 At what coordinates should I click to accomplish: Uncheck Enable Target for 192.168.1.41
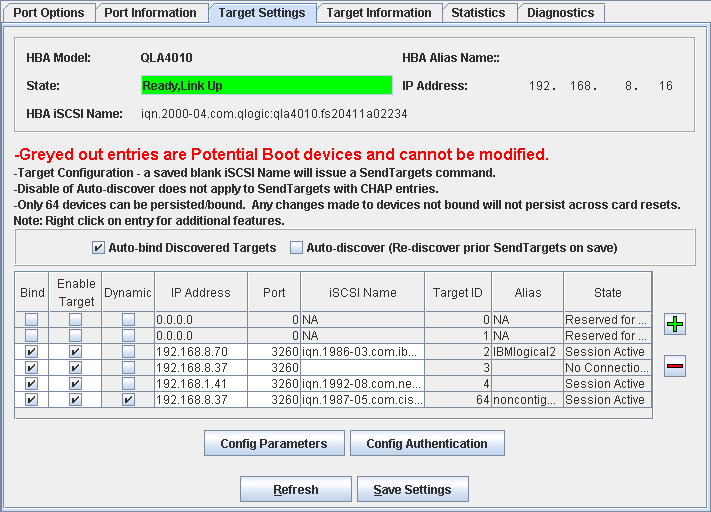(x=75, y=384)
